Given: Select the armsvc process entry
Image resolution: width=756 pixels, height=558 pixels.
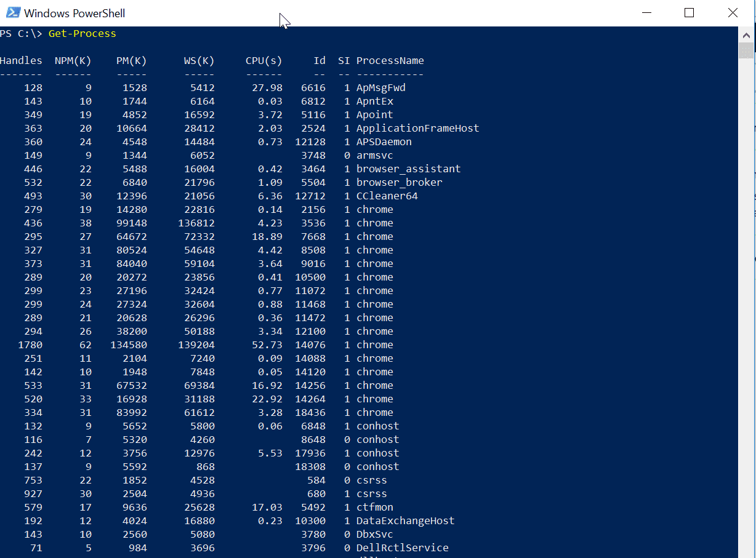Looking at the screenshot, I should (x=374, y=155).
